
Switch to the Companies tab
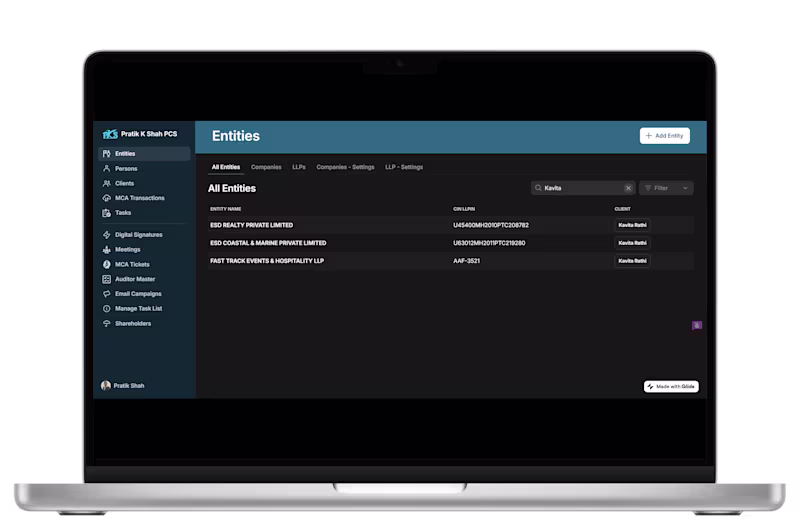coord(266,167)
